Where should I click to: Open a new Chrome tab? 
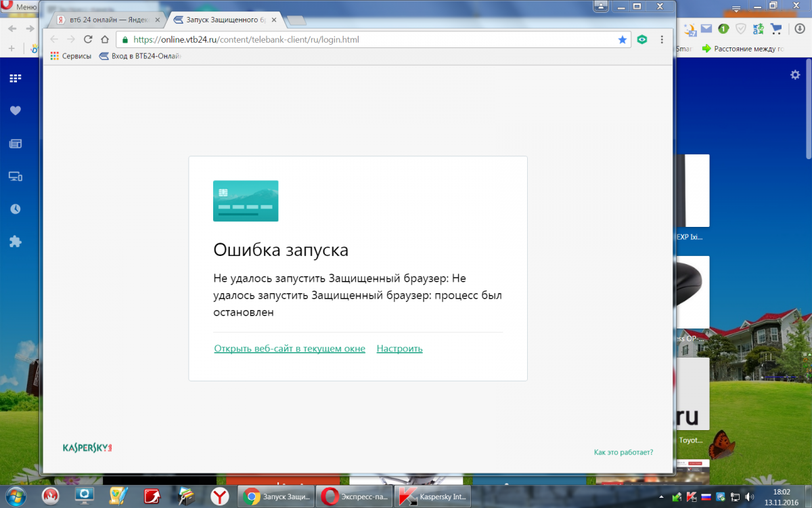pos(296,20)
